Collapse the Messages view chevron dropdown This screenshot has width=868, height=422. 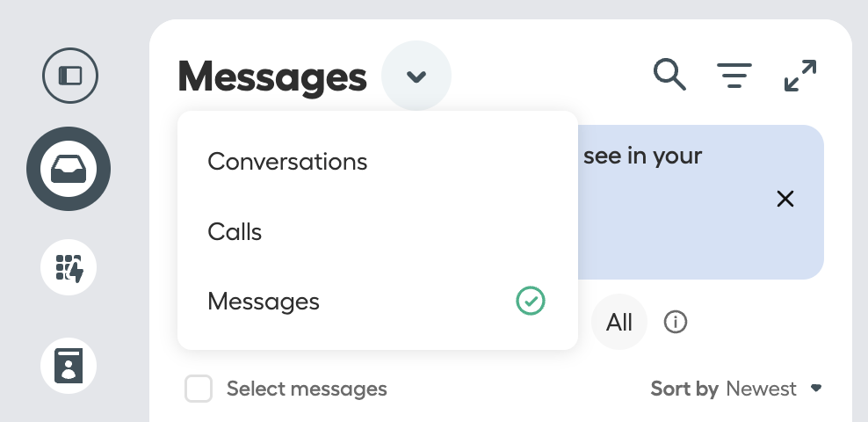click(x=416, y=76)
